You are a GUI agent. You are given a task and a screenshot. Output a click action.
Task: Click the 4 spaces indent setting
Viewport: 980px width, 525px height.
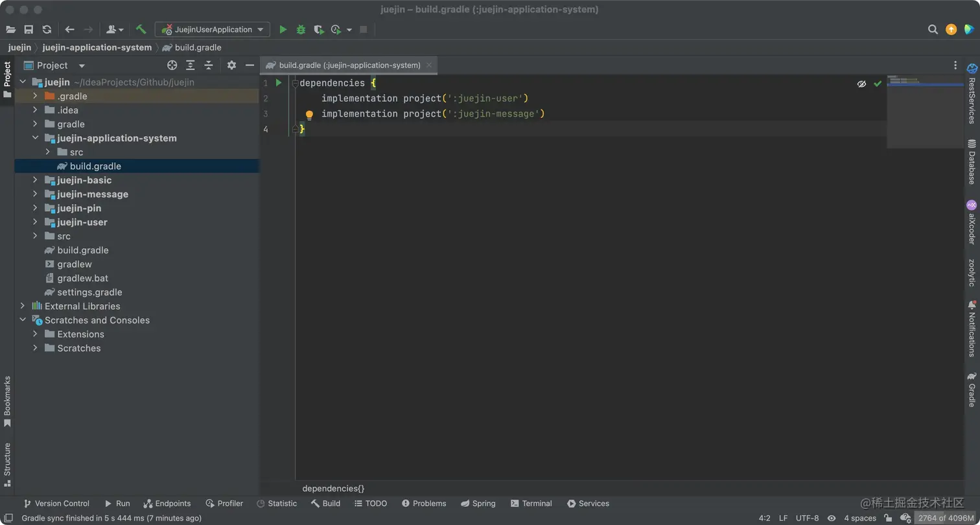pos(859,518)
